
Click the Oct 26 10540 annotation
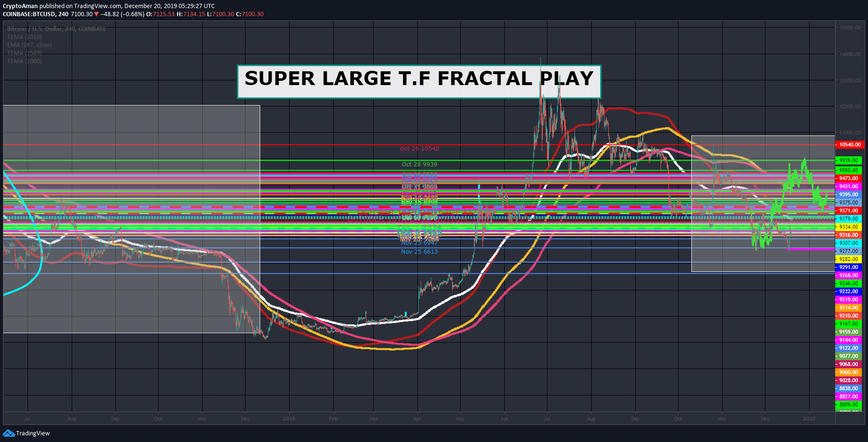tap(419, 149)
